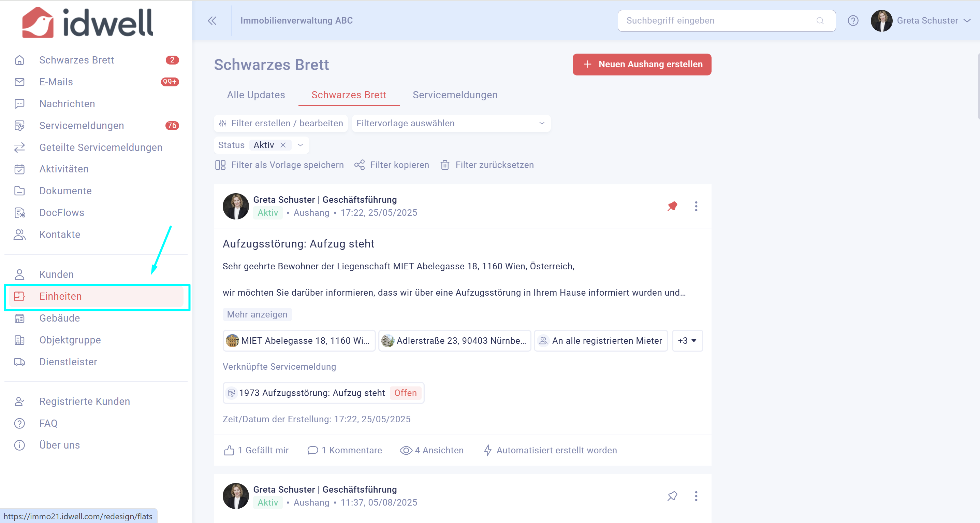980x523 pixels.
Task: Open Registrierte Kunden icon
Action: coord(19,401)
